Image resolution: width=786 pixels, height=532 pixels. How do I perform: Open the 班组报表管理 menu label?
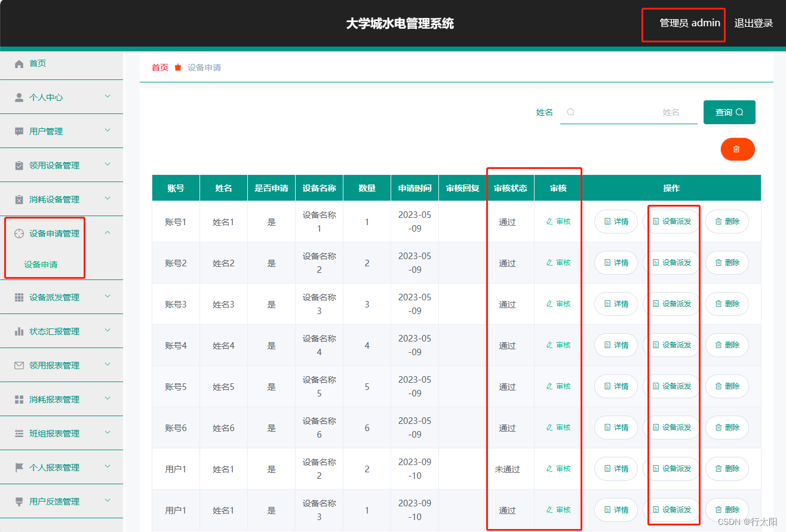coord(54,433)
